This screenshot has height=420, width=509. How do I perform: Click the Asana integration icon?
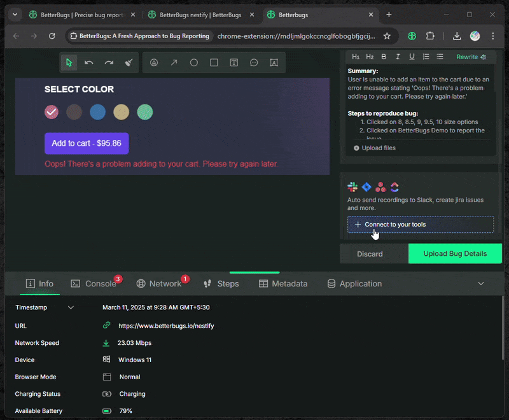tap(380, 187)
